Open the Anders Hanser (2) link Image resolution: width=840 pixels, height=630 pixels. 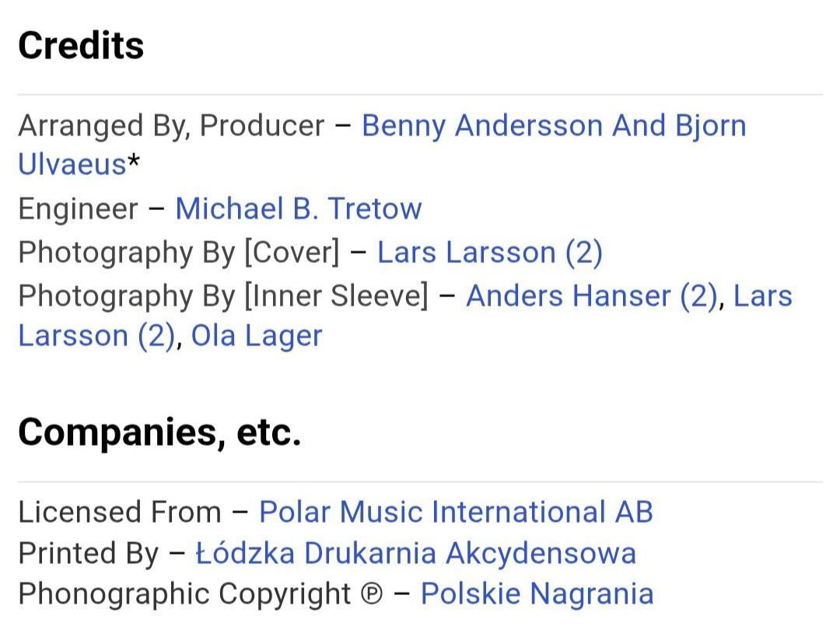(592, 296)
